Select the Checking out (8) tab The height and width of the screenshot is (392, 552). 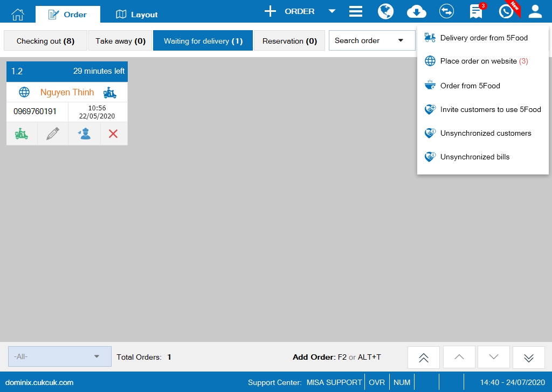(45, 41)
